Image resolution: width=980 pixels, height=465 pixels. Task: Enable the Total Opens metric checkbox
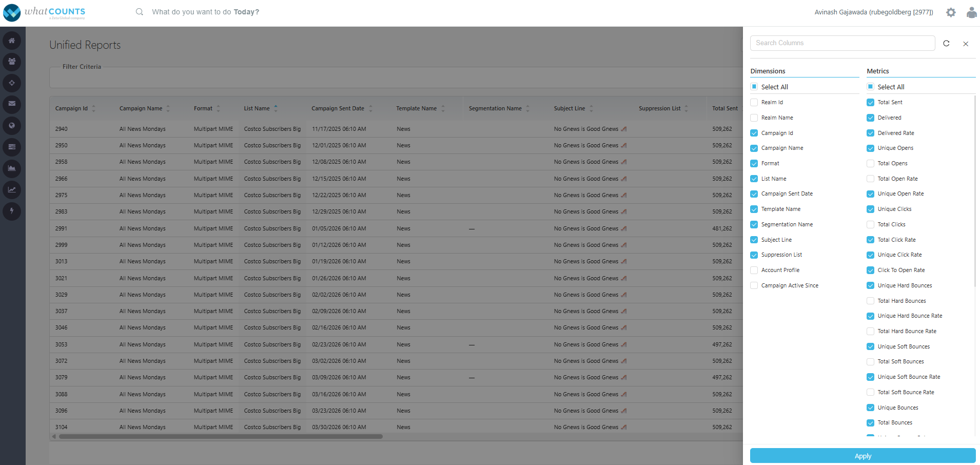pyautogui.click(x=870, y=164)
